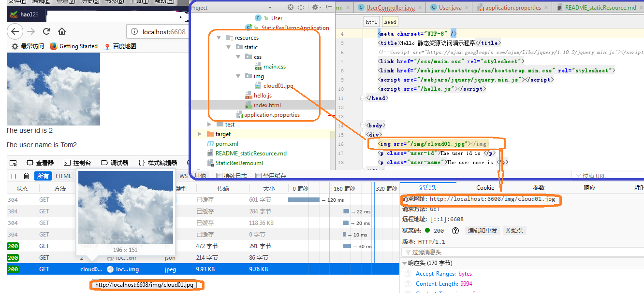The image size is (644, 293).
Task: Collapse the resources folder in tree
Action: 219,38
